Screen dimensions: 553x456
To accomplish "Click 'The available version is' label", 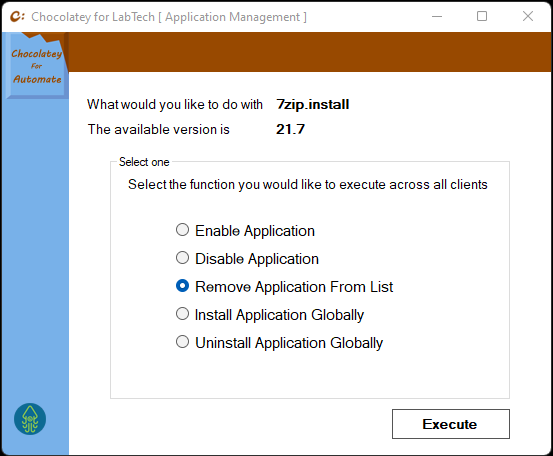I will [x=159, y=129].
